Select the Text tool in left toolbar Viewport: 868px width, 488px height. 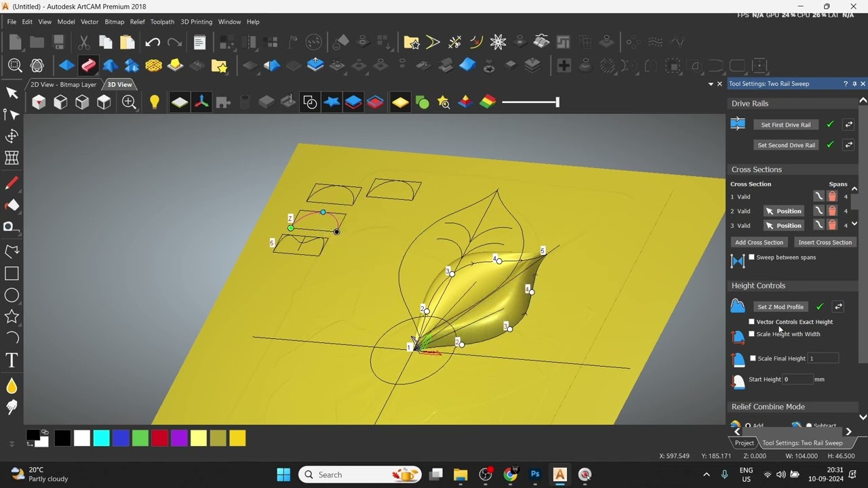[12, 361]
